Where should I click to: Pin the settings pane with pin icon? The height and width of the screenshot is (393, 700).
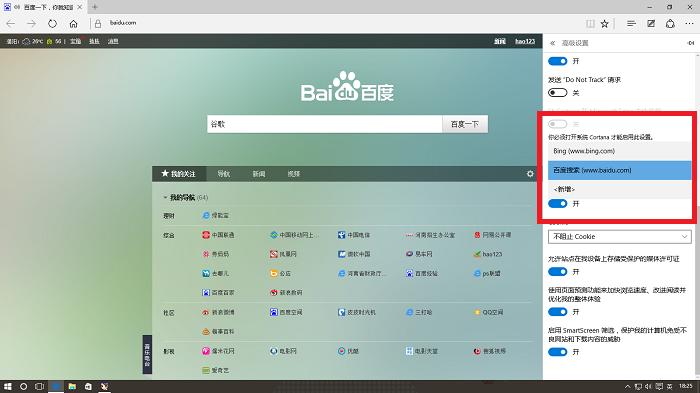coord(691,43)
